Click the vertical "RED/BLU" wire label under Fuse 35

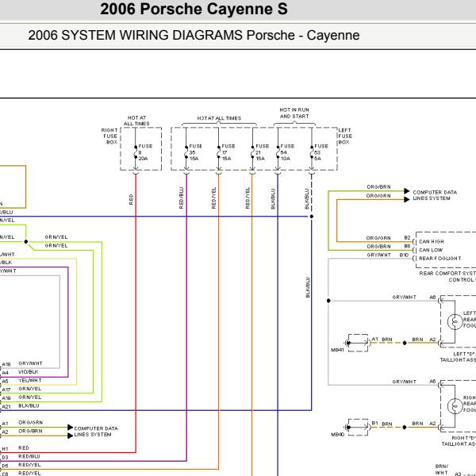181,198
